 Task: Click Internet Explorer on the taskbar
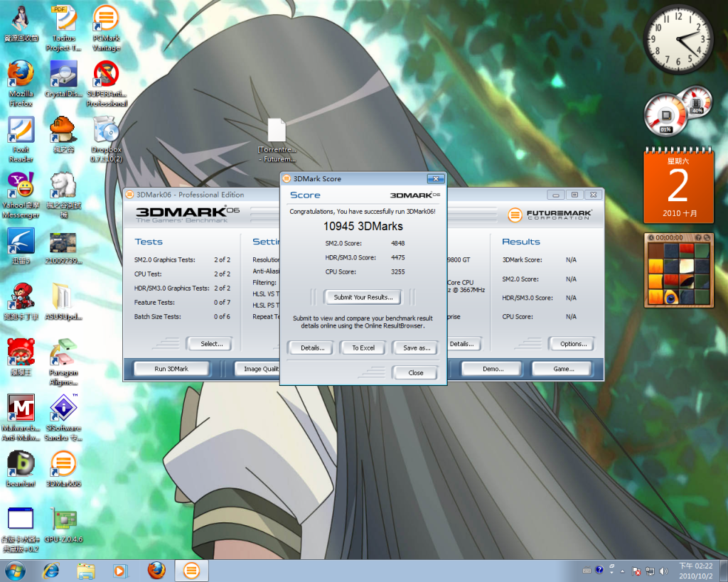point(51,571)
